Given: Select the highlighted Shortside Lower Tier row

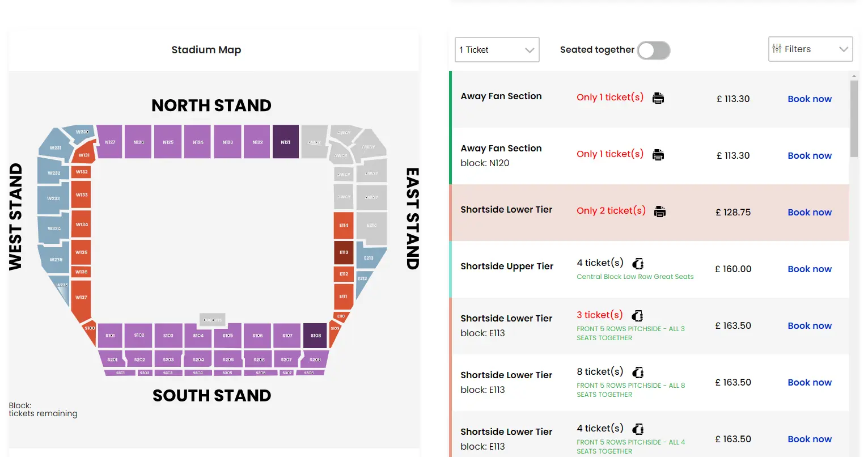Looking at the screenshot, I should coord(650,213).
